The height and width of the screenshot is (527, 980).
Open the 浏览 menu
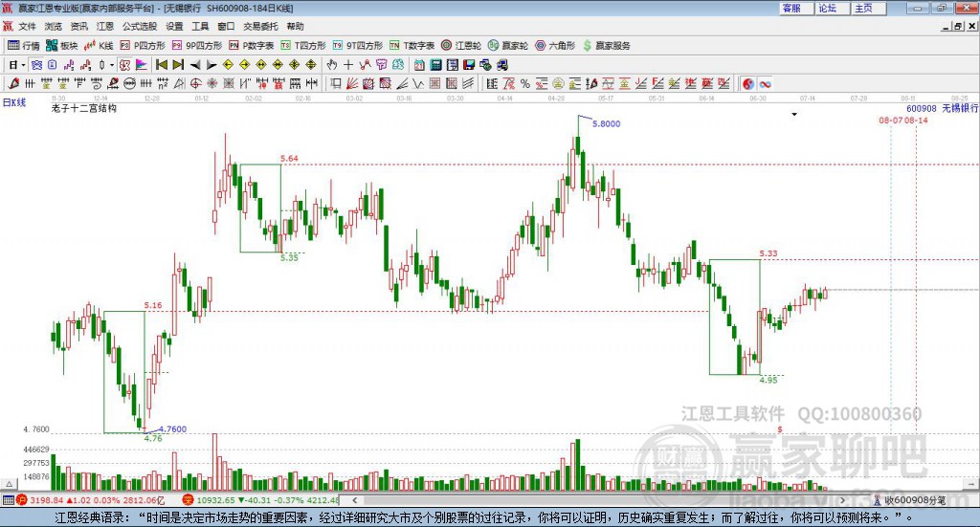(54, 26)
